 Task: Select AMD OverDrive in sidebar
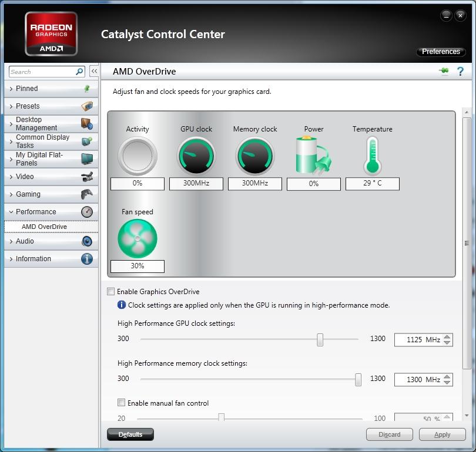51,227
